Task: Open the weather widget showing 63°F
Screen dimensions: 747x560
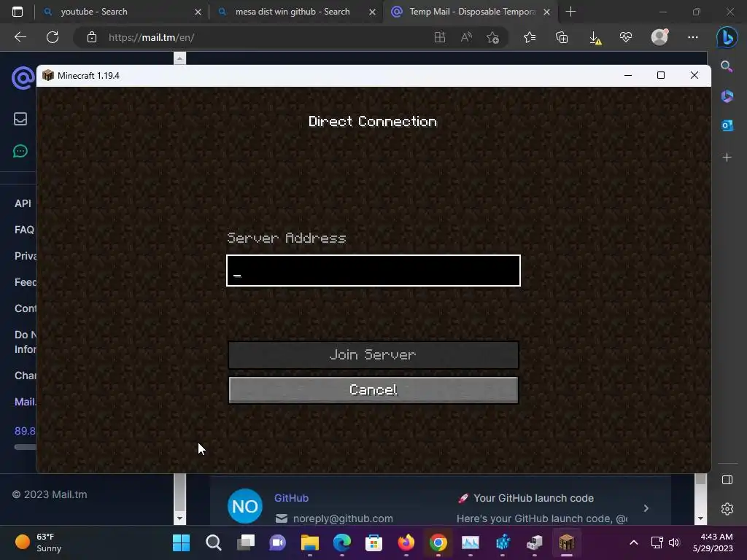Action: (38, 542)
